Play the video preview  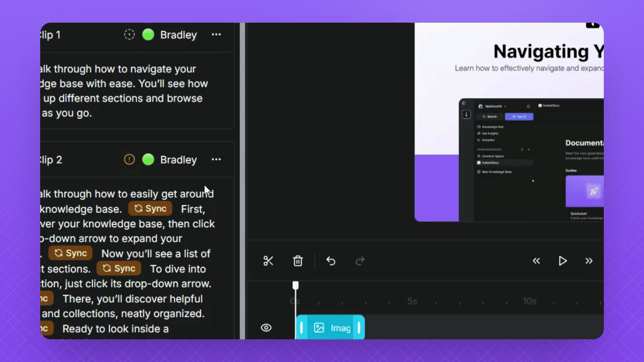tap(563, 261)
